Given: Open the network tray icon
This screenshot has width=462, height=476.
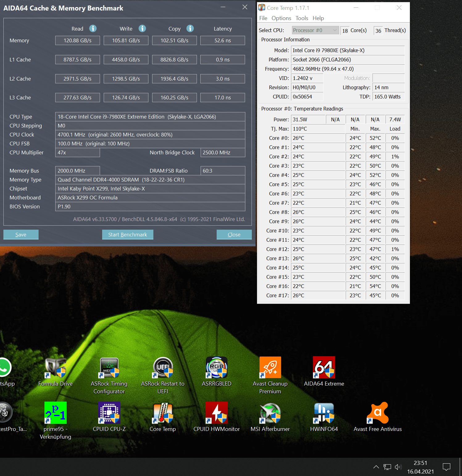Looking at the screenshot, I should tap(387, 467).
